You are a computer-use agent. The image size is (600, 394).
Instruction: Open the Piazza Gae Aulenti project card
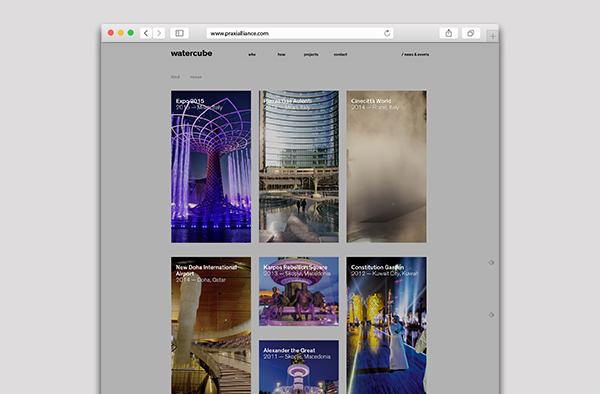(299, 166)
